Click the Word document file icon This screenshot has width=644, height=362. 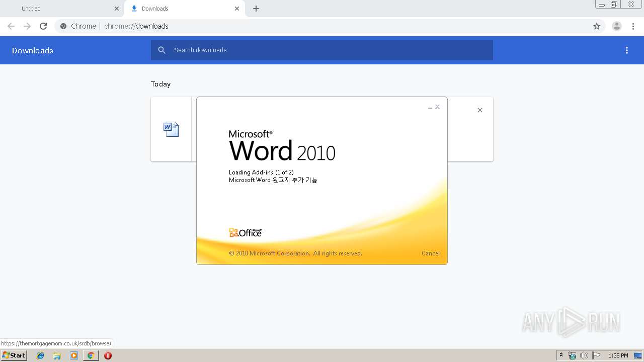coord(171,129)
